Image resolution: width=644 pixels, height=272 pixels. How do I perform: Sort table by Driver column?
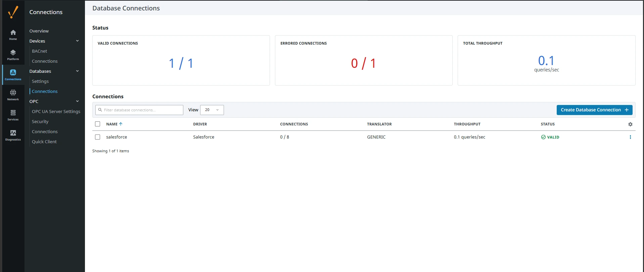(200, 124)
